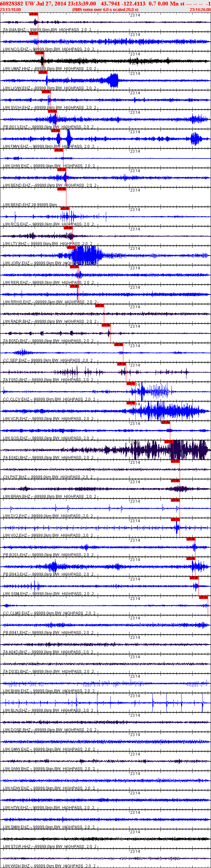Click the pick marker on the UW SOS trace
This screenshot has height=868, width=211.
(x=166, y=422)
